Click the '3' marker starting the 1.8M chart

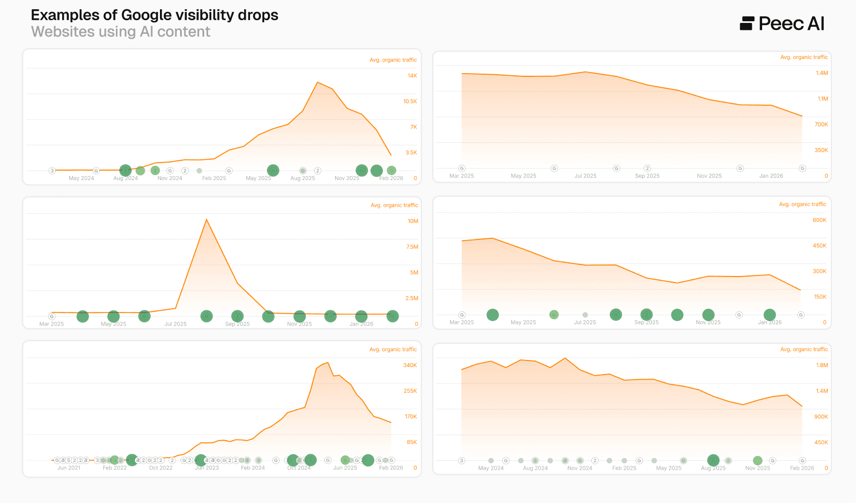pos(462,461)
